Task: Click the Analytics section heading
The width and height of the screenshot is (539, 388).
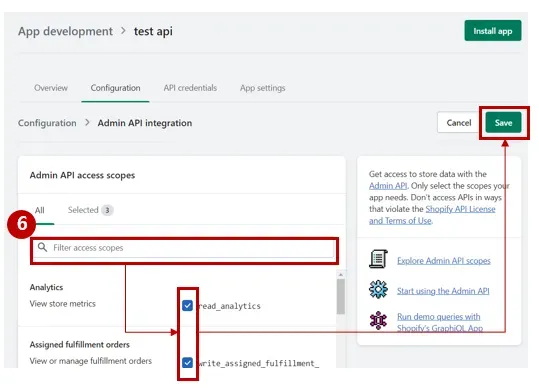Action: [x=46, y=287]
